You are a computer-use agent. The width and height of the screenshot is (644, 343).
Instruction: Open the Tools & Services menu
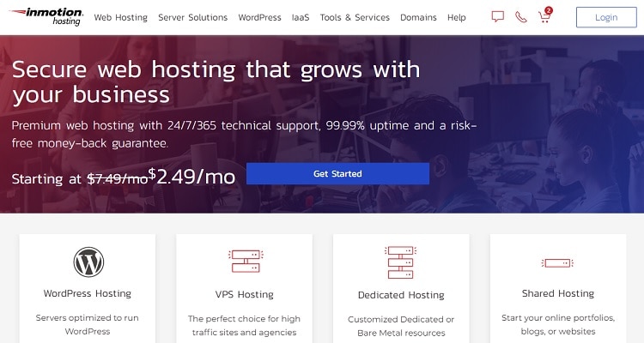(355, 17)
